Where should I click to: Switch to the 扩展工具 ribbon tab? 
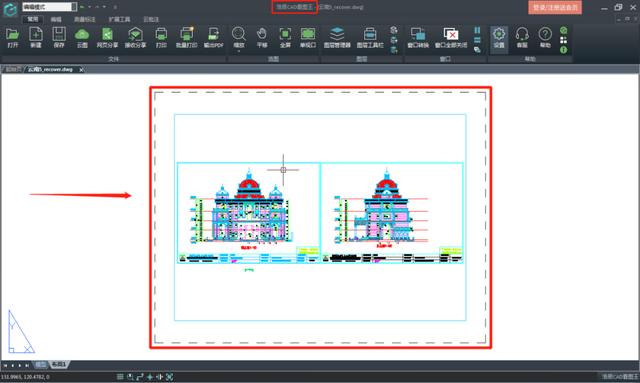(x=120, y=19)
